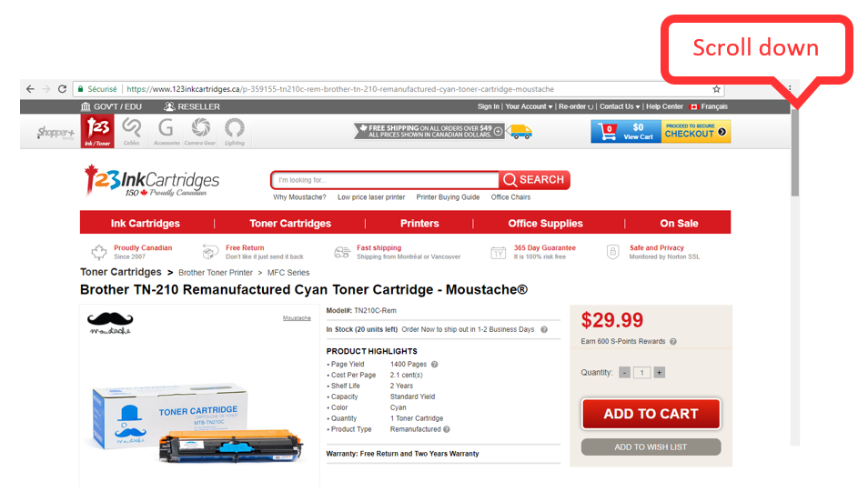Image resolution: width=868 pixels, height=502 pixels.
Task: Expand free shipping banner plus icon
Action: 499,131
